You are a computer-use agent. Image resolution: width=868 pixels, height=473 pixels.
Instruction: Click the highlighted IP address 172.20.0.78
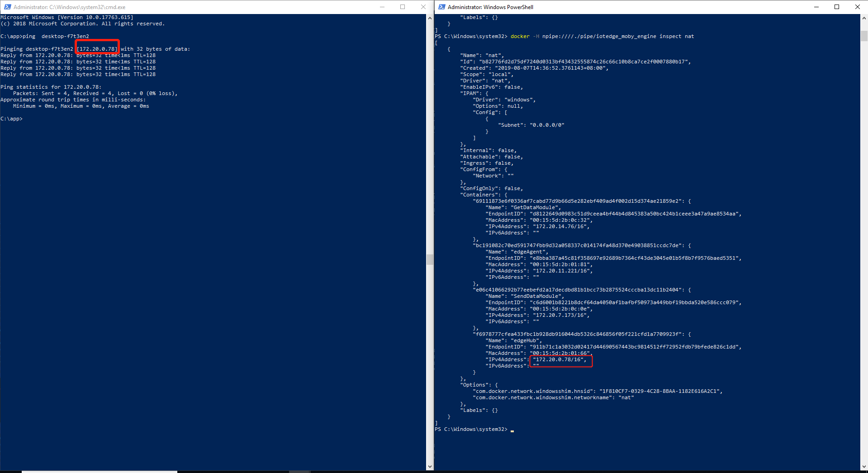click(x=96, y=48)
